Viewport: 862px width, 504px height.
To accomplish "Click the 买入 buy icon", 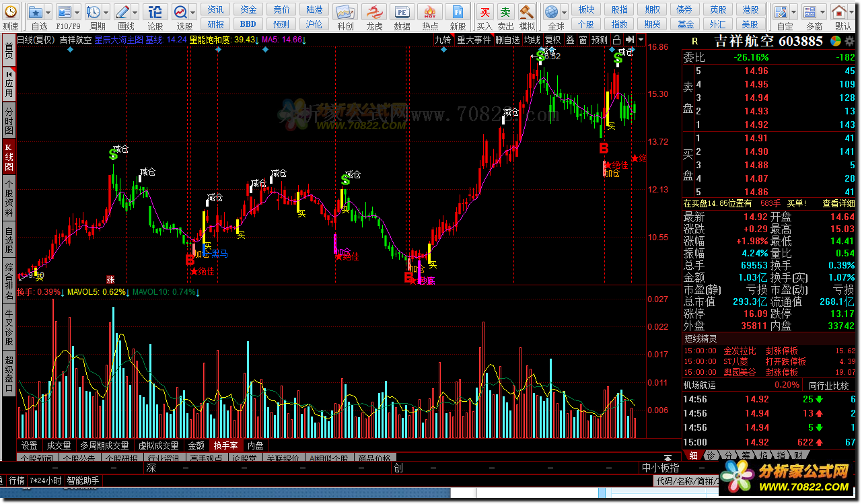I will pyautogui.click(x=484, y=12).
